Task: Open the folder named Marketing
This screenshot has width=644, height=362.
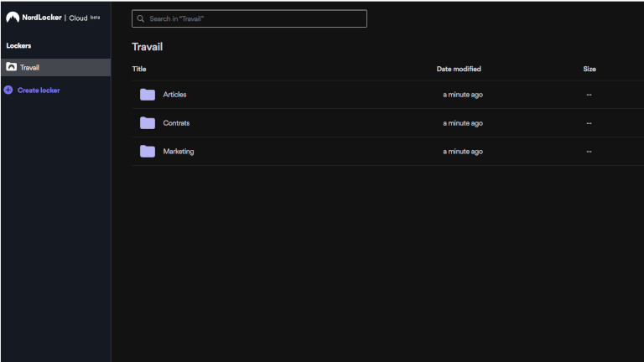Action: 178,152
